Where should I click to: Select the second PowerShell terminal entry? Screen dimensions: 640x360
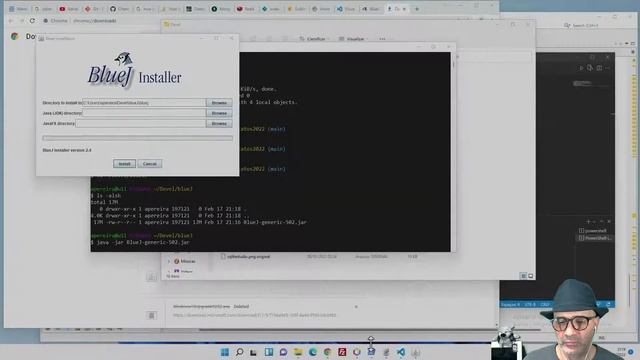click(x=595, y=238)
